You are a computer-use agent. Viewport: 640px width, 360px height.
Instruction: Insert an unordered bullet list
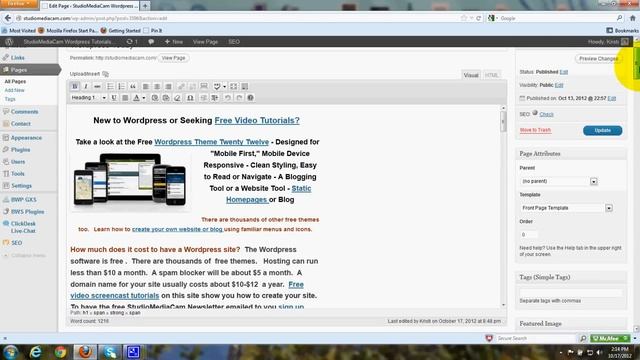[110, 87]
